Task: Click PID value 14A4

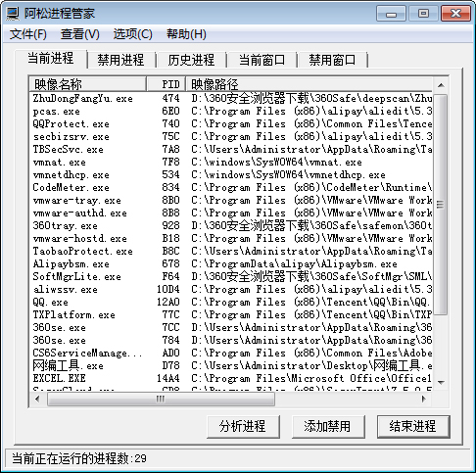Action: tap(168, 378)
